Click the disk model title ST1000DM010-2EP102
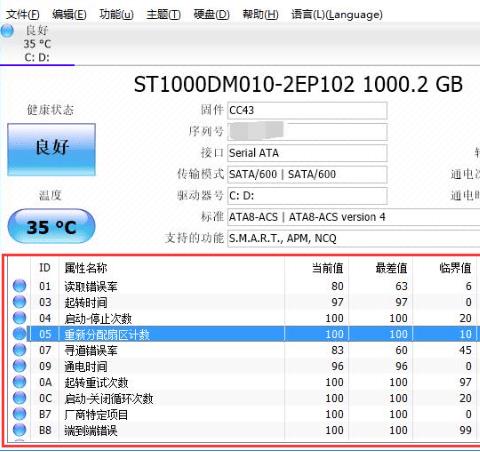Screen dimensions: 480x452 pyautogui.click(x=244, y=85)
